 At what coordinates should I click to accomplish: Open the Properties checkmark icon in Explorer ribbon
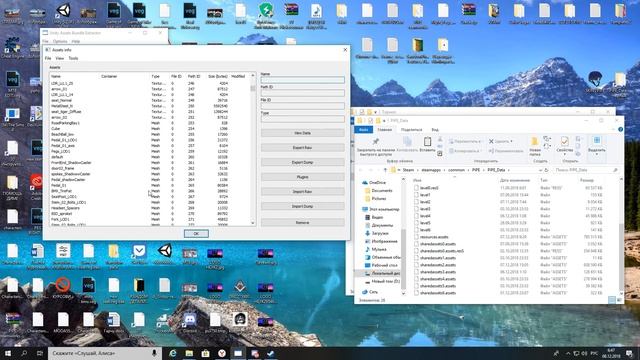pos(564,141)
